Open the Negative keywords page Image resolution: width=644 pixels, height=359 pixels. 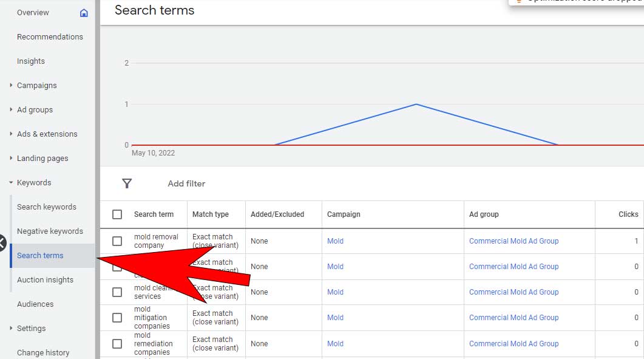pos(50,231)
